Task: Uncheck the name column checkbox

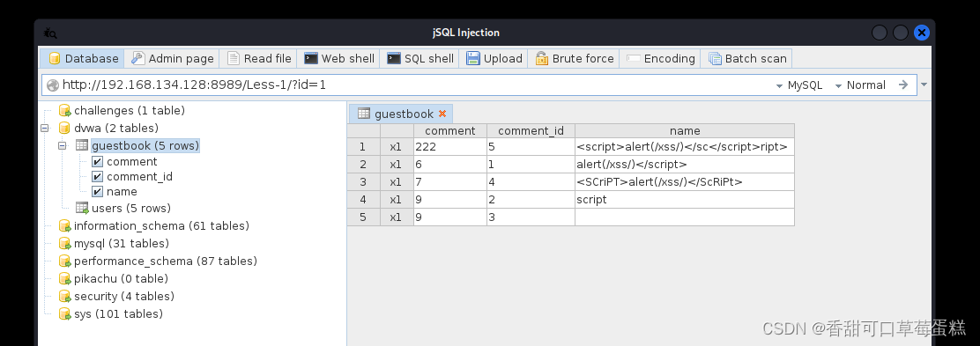Action: pyautogui.click(x=97, y=192)
